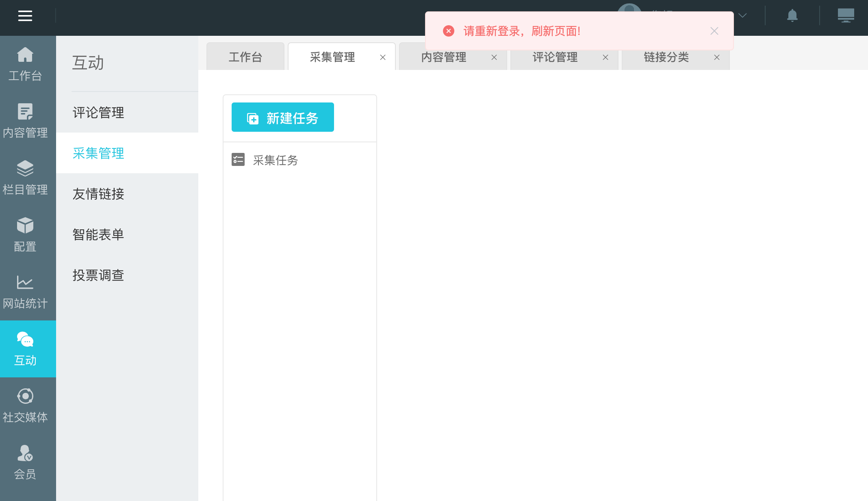
Task: Close the 评论管理 tab
Action: point(605,58)
